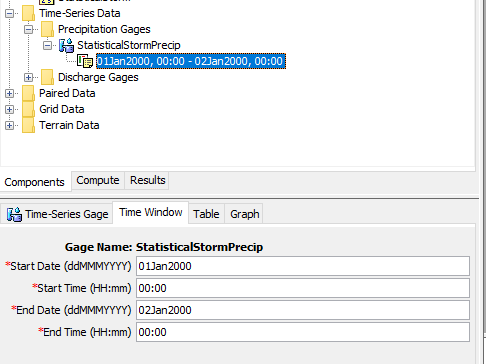The height and width of the screenshot is (364, 486).
Task: Click the Precipitation Gages folder icon
Action: 47,29
